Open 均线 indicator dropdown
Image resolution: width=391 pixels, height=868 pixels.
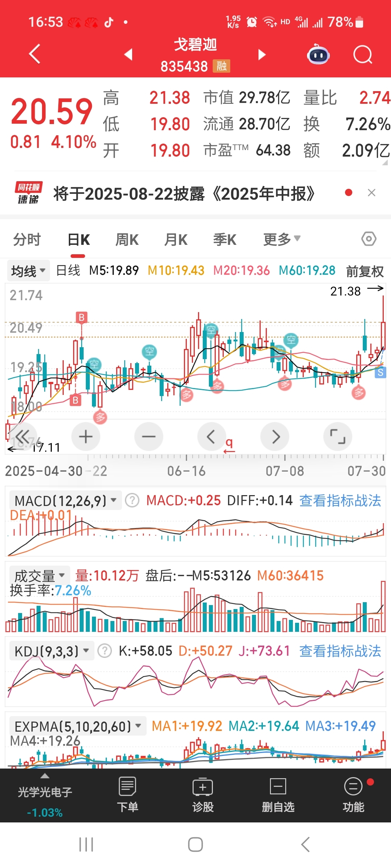point(28,271)
